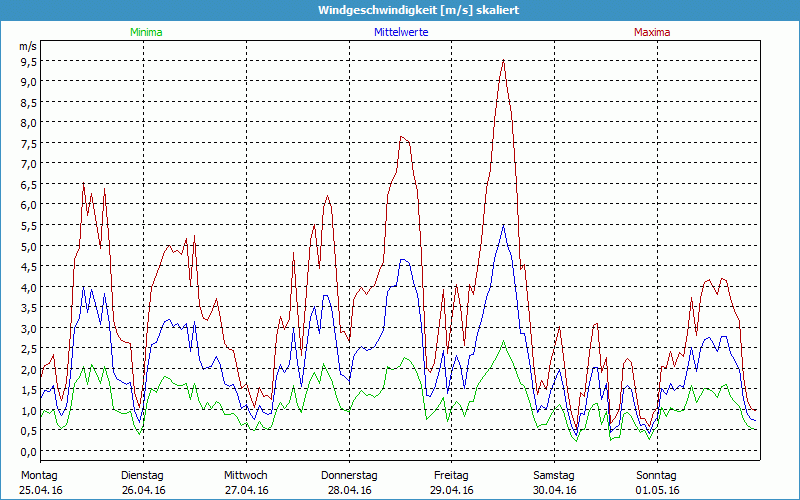Click the date 25.04.16
This screenshot has height=500, width=800.
pyautogui.click(x=40, y=490)
